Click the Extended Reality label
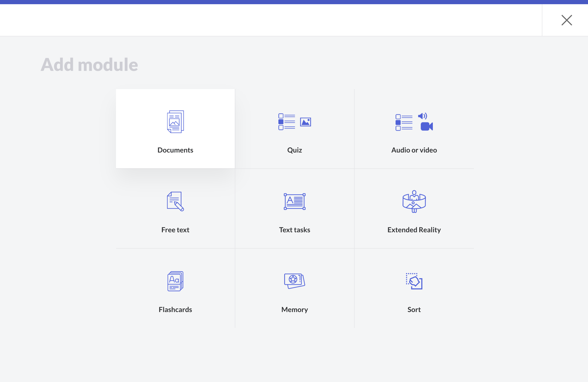 414,230
